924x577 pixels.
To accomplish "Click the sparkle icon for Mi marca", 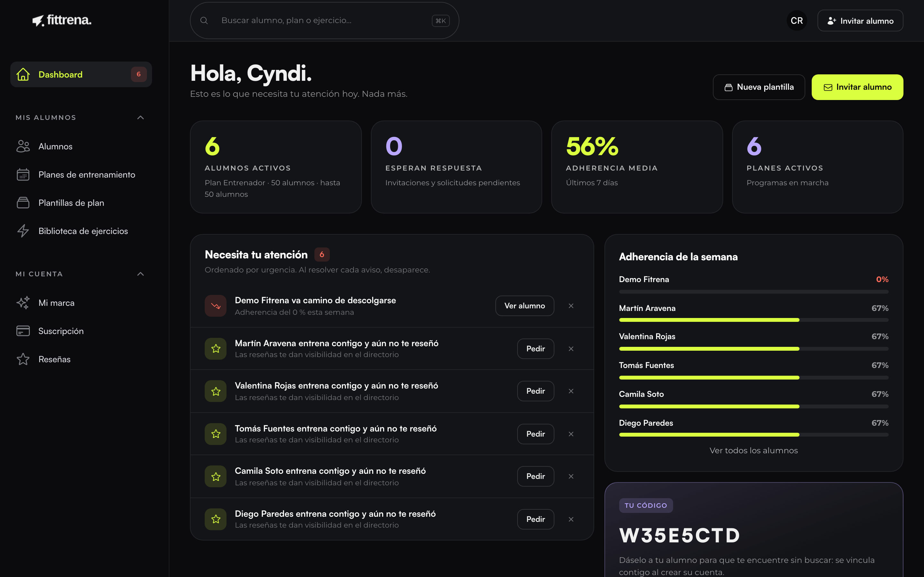I will point(23,303).
